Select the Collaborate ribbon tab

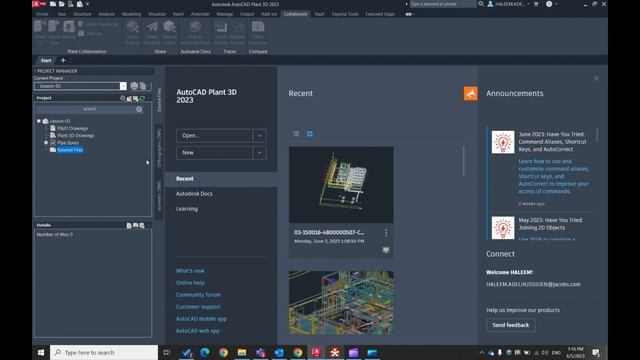296,14
